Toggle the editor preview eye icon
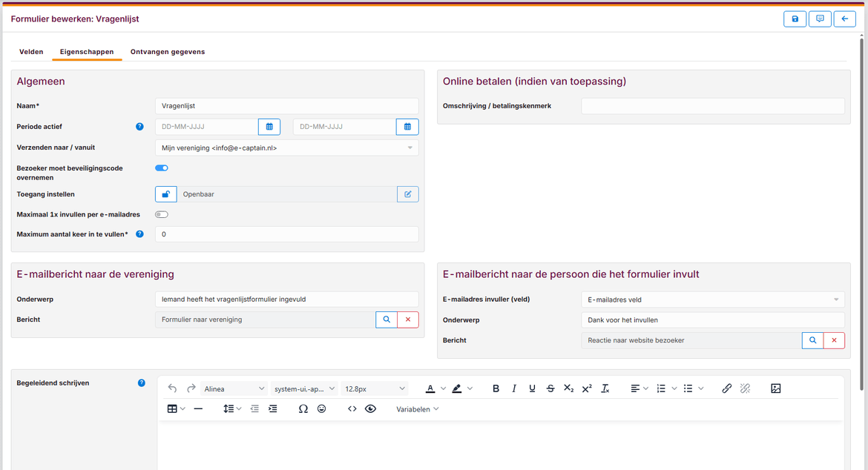 (x=370, y=408)
